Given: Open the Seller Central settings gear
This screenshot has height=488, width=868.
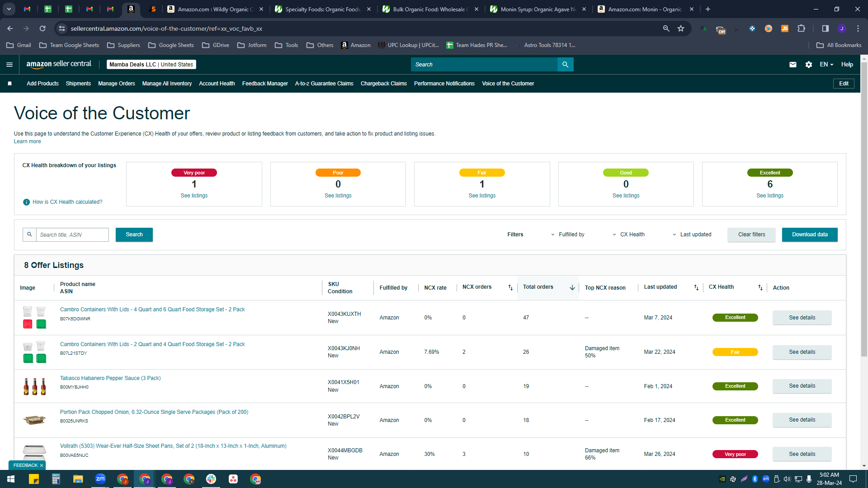Looking at the screenshot, I should (x=809, y=65).
